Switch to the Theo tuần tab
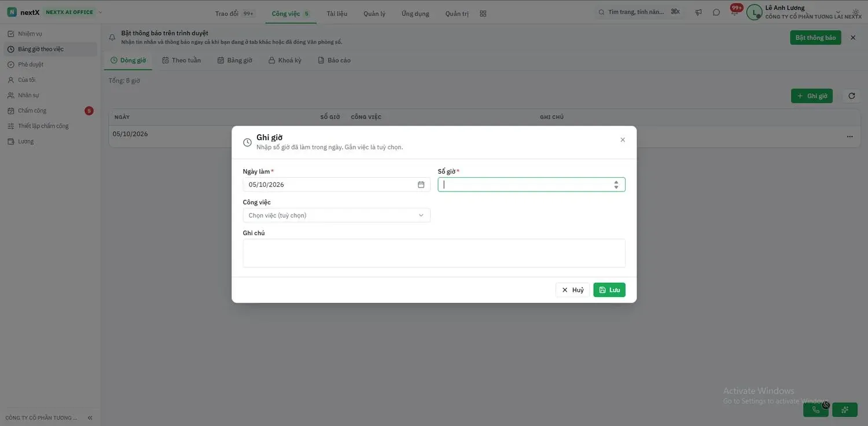868x426 pixels. 182,60
